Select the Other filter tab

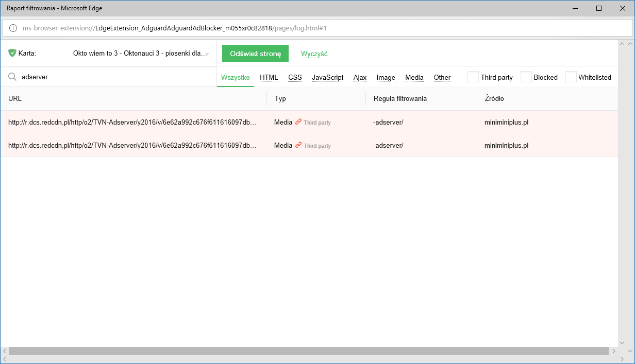(x=442, y=78)
